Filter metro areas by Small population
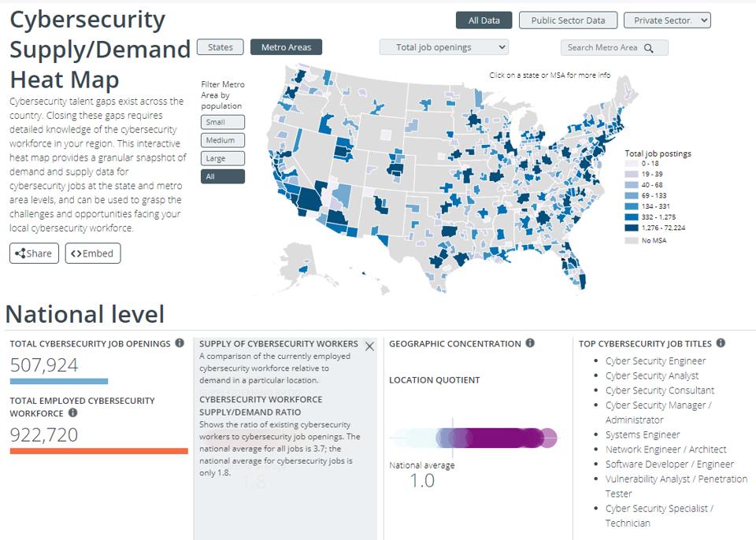This screenshot has width=756, height=540. point(222,122)
